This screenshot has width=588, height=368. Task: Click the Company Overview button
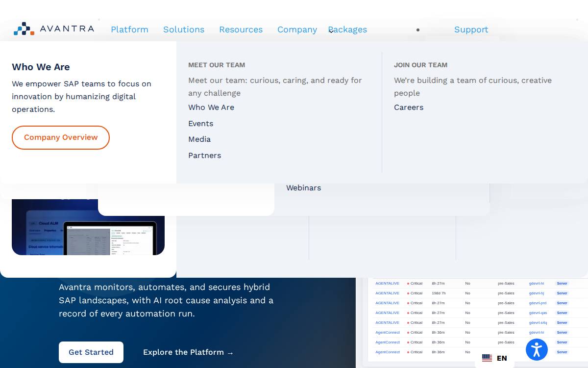(61, 137)
